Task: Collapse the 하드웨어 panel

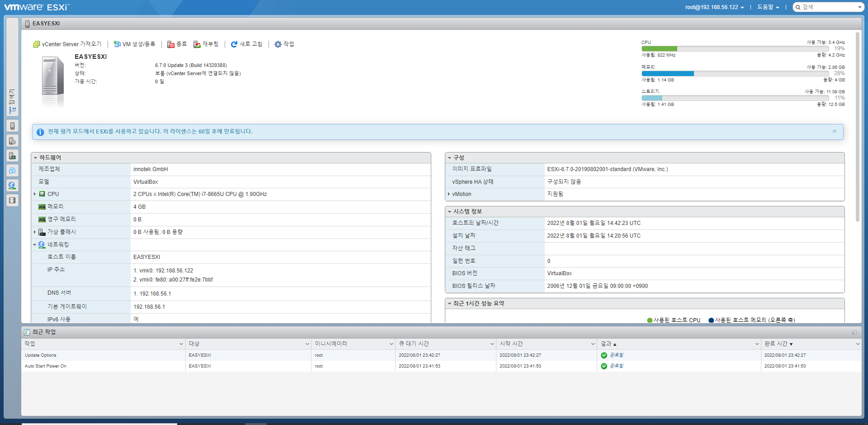Action: tap(35, 158)
